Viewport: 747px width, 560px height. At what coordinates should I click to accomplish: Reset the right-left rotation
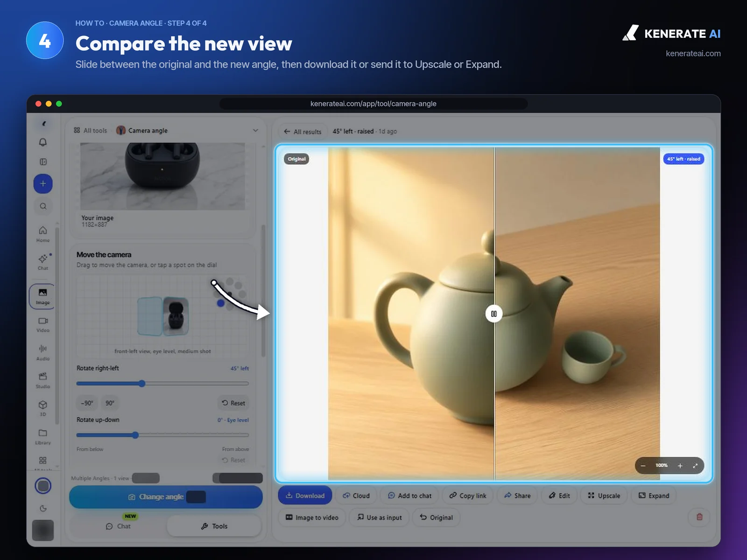click(x=233, y=403)
